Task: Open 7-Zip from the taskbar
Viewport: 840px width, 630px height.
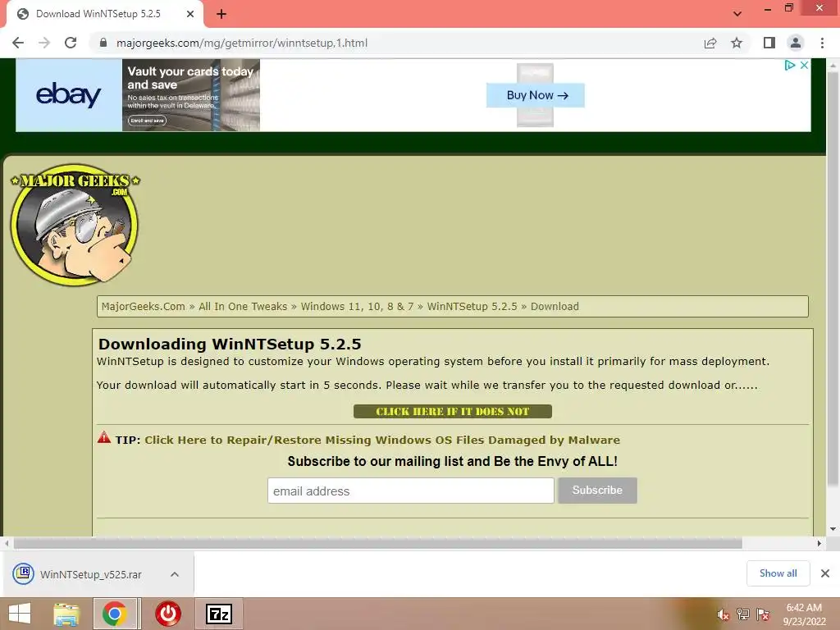Action: (219, 614)
